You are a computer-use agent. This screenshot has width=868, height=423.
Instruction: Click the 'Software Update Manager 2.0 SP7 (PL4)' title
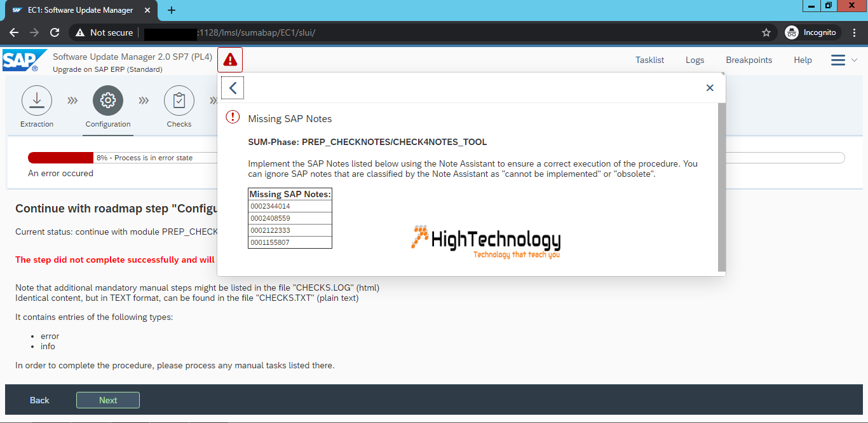[x=132, y=57]
